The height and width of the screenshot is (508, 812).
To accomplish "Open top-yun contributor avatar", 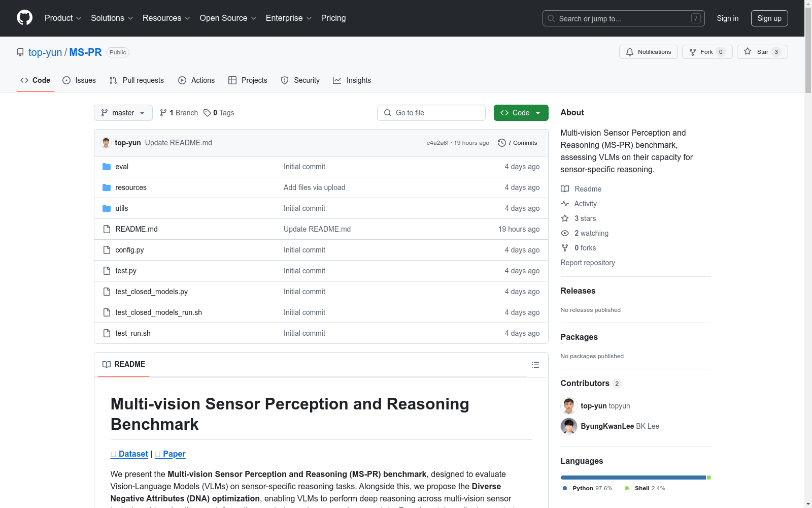I will tap(569, 406).
